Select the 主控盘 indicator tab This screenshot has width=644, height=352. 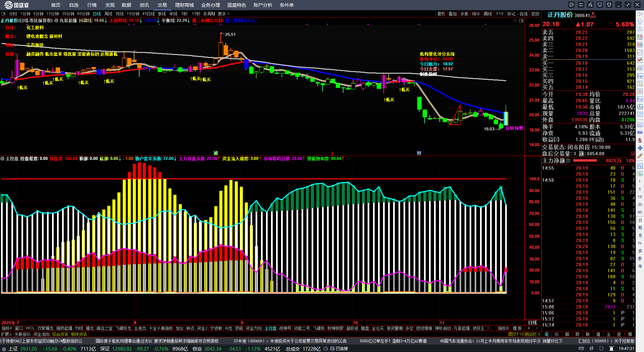pos(270,328)
